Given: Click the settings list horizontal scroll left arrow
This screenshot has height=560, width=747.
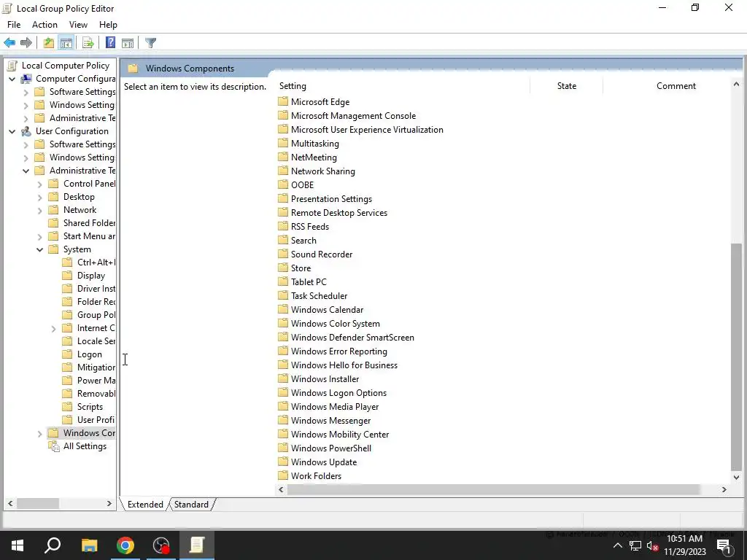Looking at the screenshot, I should coord(281,489).
